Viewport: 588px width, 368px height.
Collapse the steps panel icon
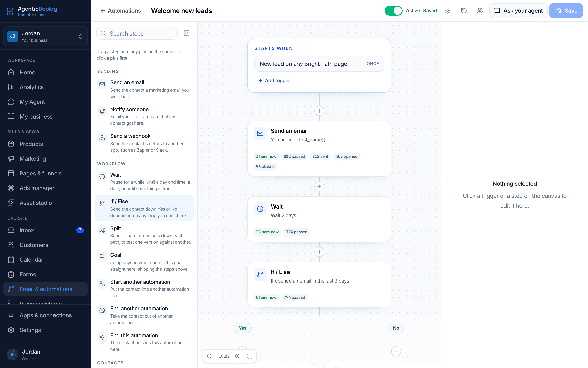[x=187, y=33]
